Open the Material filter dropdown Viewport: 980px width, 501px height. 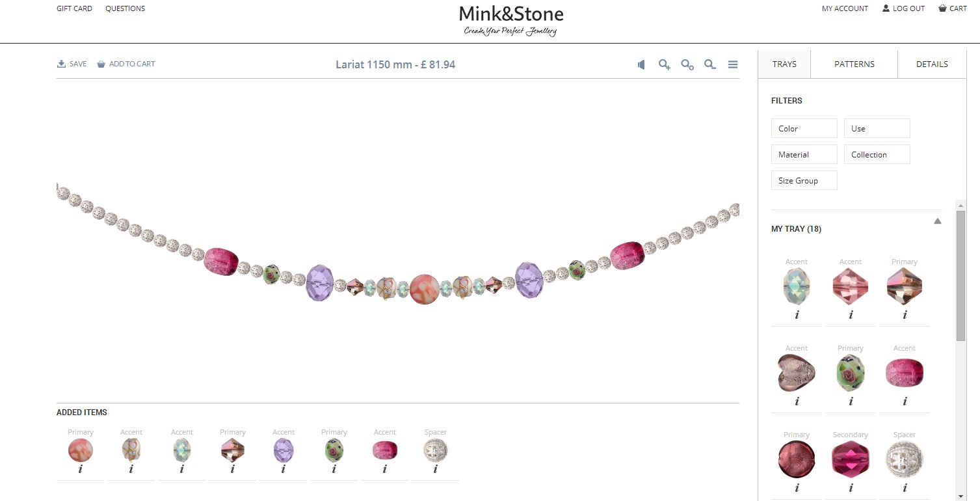804,154
